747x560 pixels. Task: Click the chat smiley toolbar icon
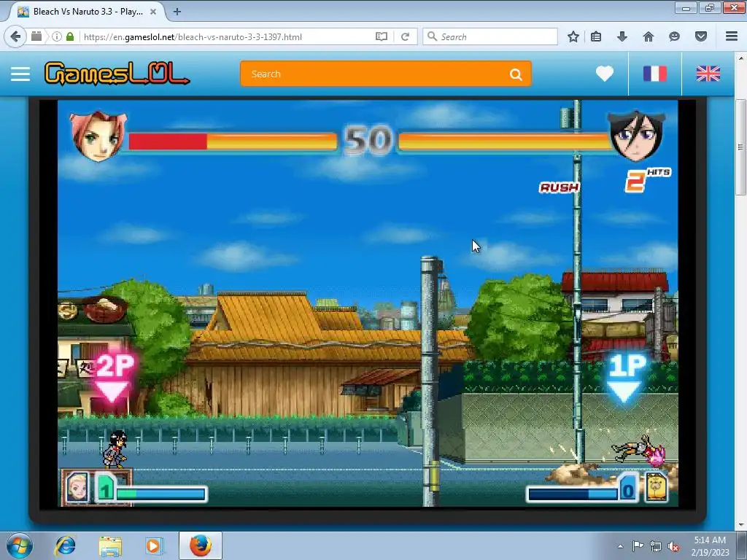click(x=674, y=36)
